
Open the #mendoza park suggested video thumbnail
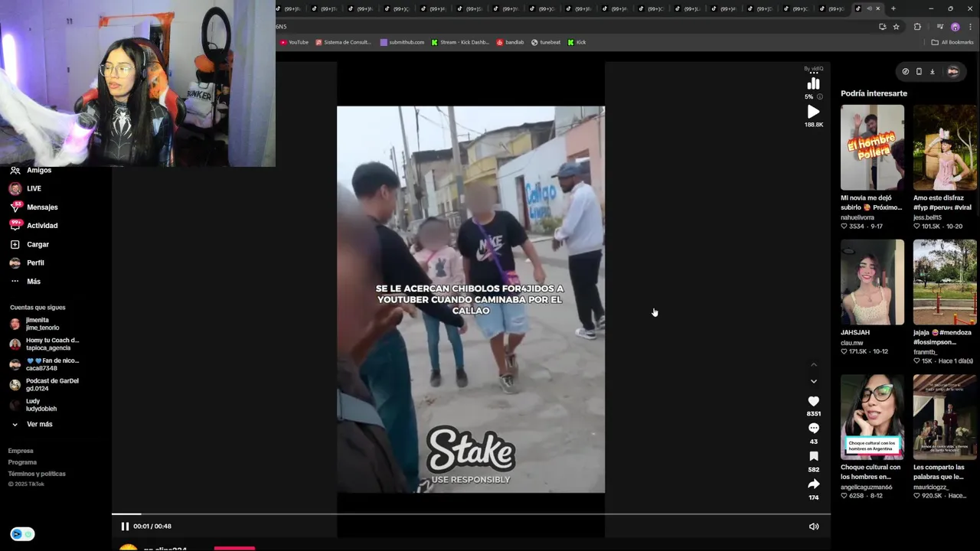point(945,282)
